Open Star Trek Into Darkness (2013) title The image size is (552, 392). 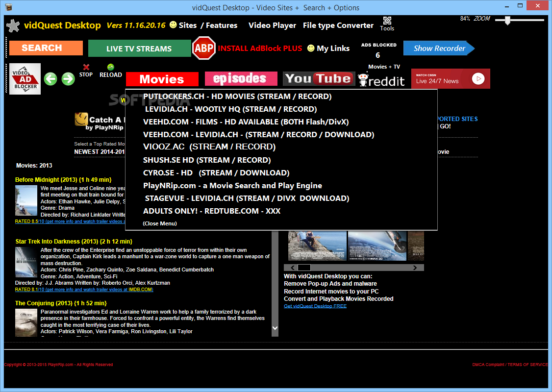tap(74, 242)
